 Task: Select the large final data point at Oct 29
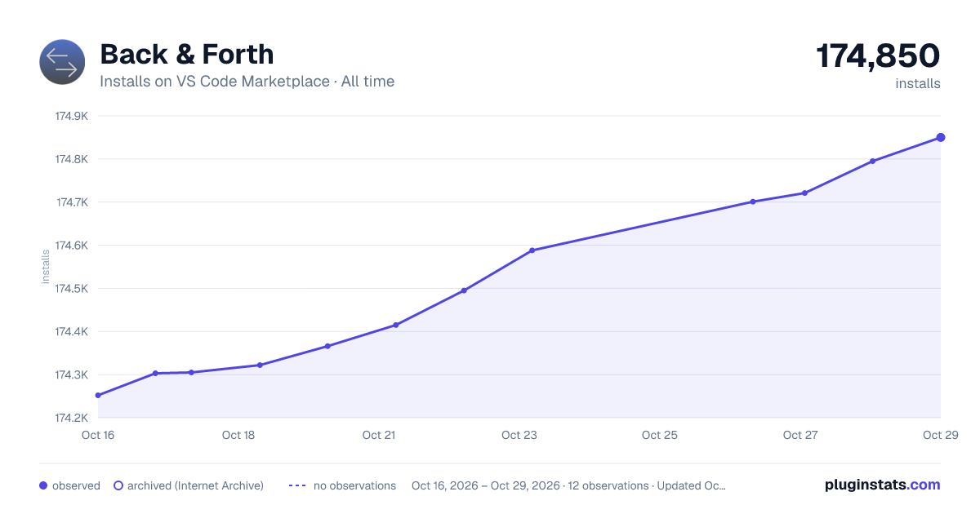(941, 137)
